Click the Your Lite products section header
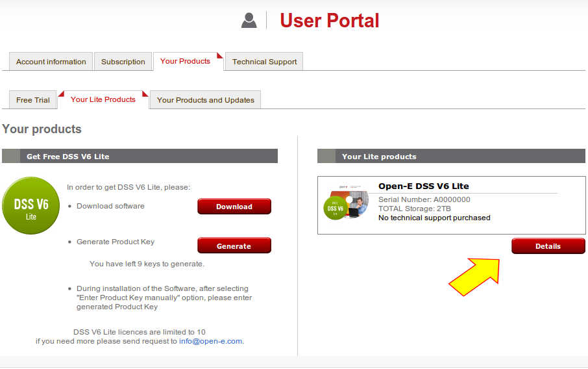The height and width of the screenshot is (369, 588). [x=451, y=156]
